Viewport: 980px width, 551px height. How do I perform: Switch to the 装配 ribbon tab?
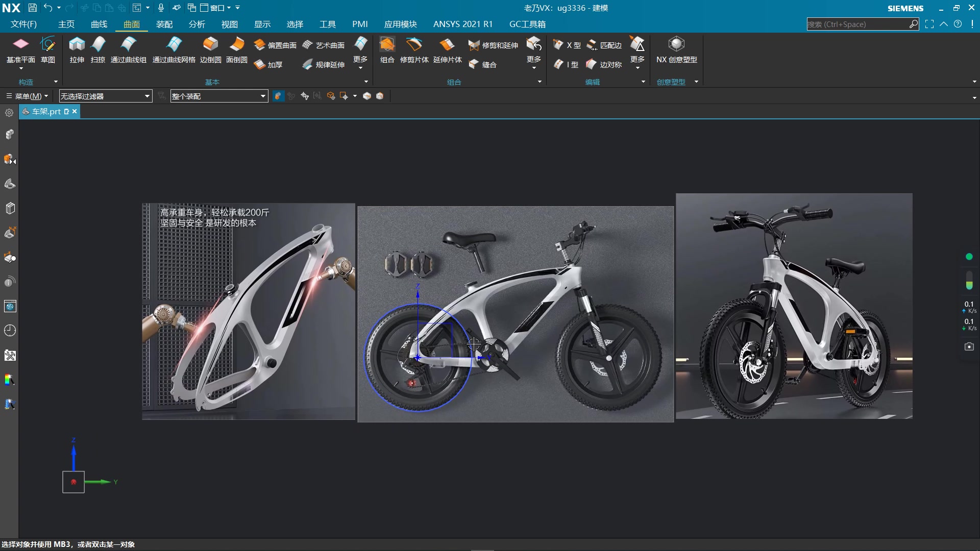pos(164,24)
